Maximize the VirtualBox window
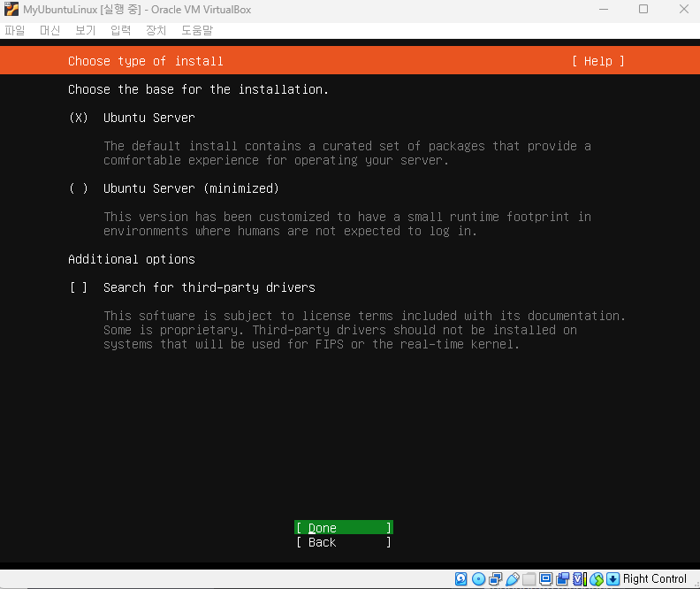The image size is (700, 589). coord(643,10)
